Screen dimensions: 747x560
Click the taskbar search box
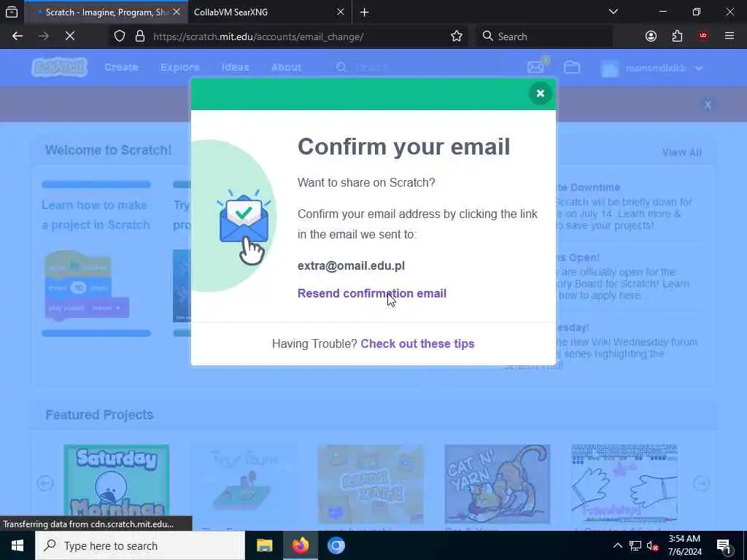tap(140, 545)
